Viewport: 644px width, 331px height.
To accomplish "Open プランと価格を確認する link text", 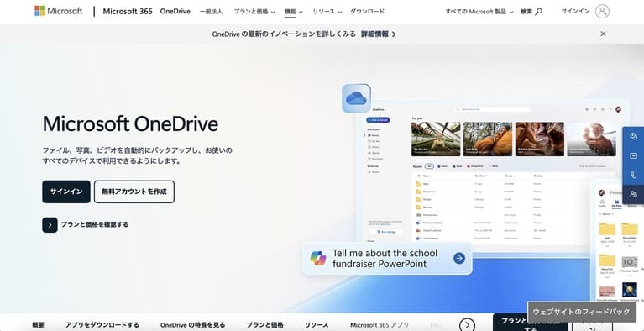I will coord(95,224).
